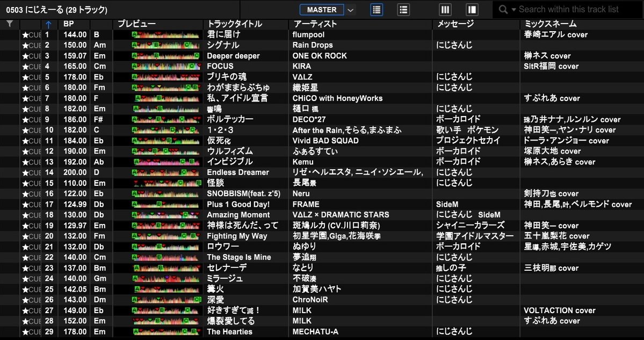The image size is (644, 340).
Task: Select the track 'わがままらぶちゅ'
Action: (238, 88)
